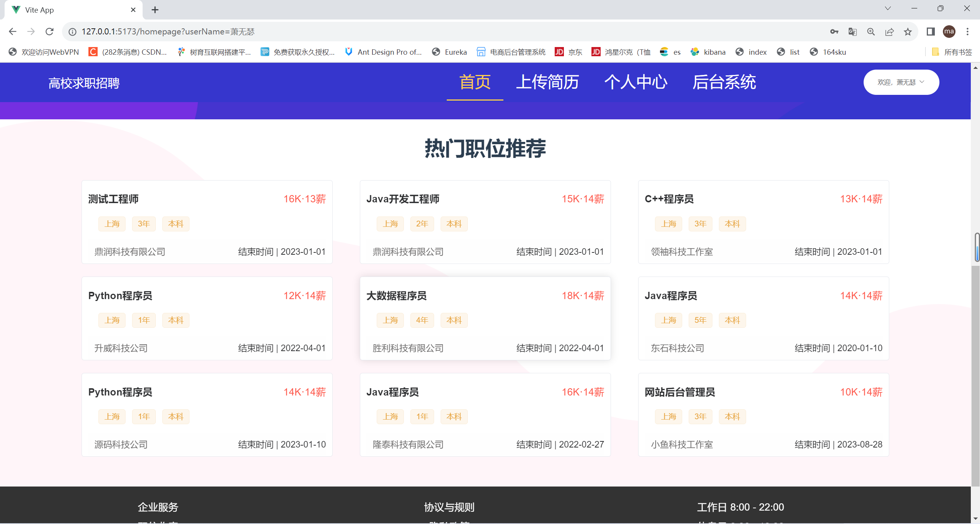980x524 pixels.
Task: Click the 热门职位推荐 heading
Action: (485, 148)
